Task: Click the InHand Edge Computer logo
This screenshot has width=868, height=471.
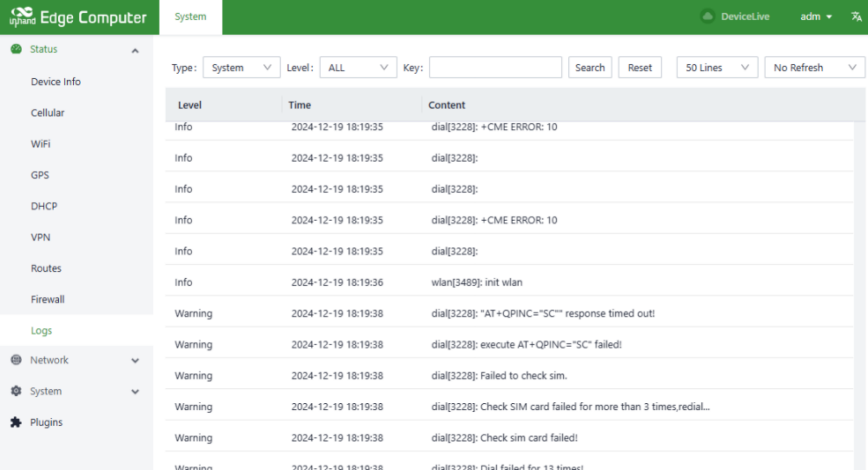Action: point(78,17)
